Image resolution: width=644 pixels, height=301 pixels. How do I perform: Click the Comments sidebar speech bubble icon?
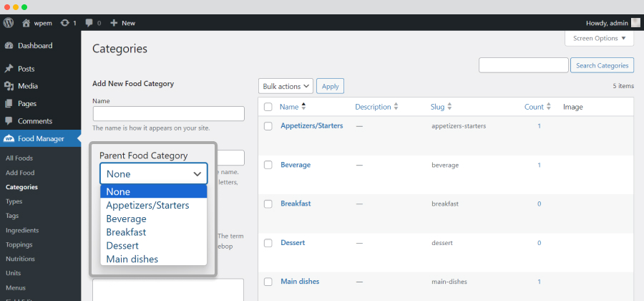pyautogui.click(x=9, y=121)
